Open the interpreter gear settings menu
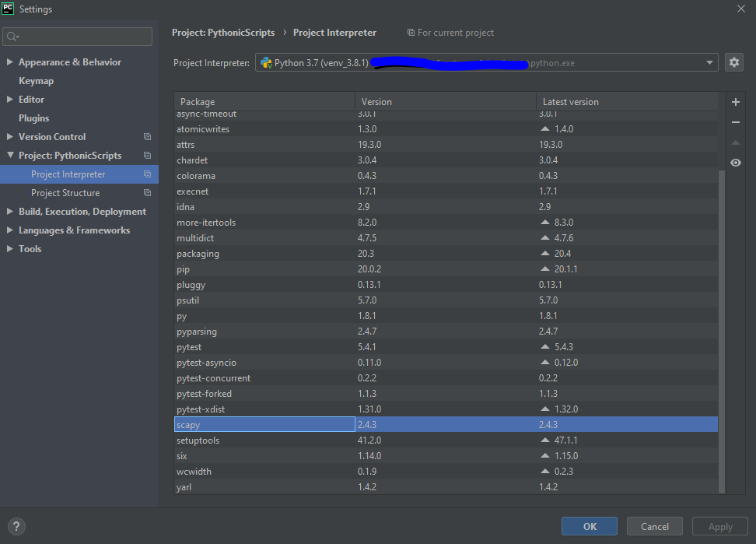756x544 pixels. [x=733, y=63]
